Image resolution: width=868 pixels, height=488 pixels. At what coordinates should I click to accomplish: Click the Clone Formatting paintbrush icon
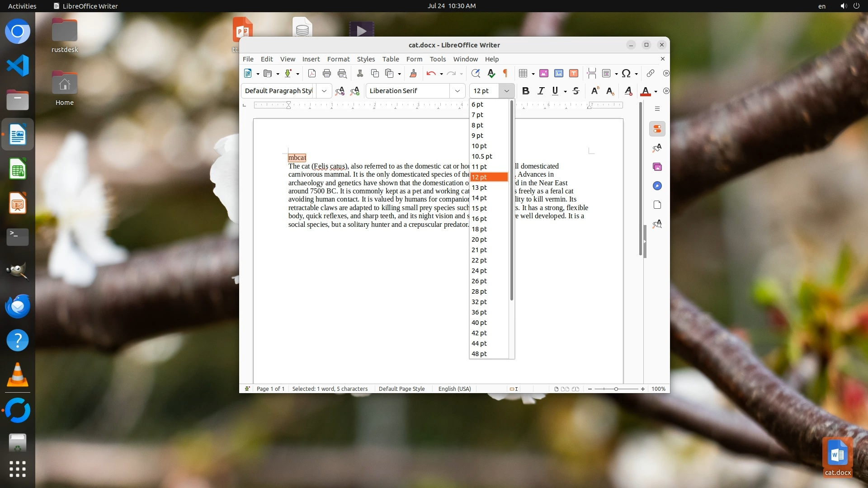(413, 73)
